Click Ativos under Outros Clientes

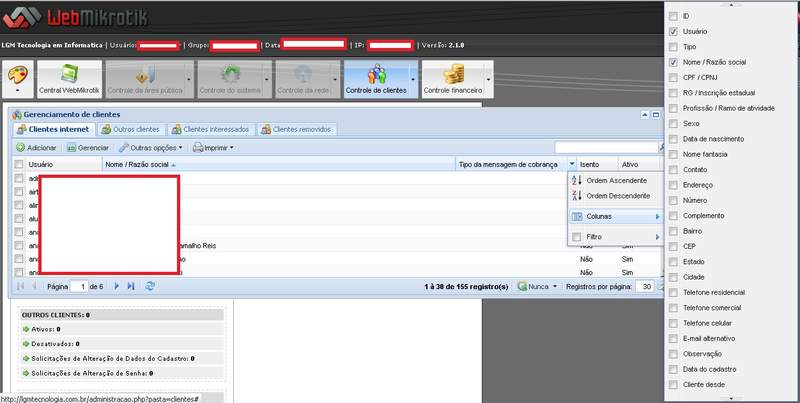pyautogui.click(x=42, y=330)
